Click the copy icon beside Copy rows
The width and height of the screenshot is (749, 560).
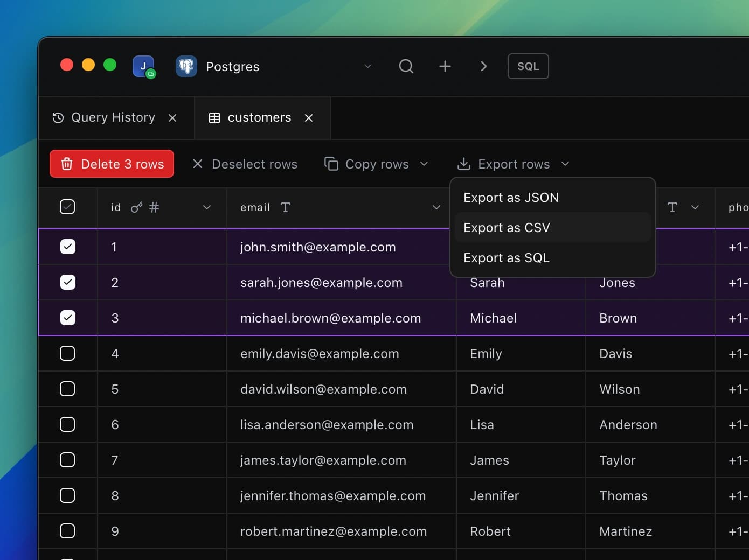331,164
